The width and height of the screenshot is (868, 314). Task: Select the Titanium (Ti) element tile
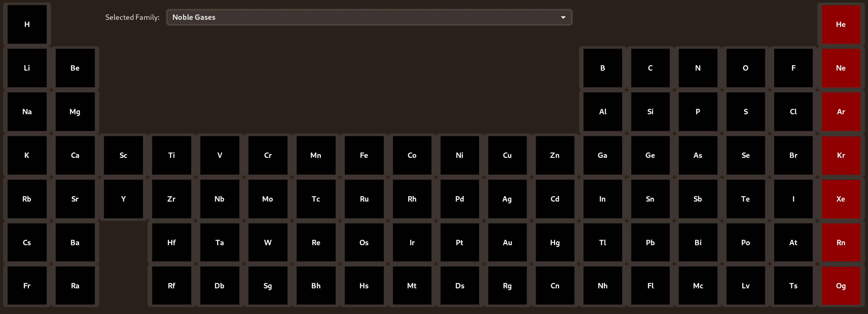point(172,155)
